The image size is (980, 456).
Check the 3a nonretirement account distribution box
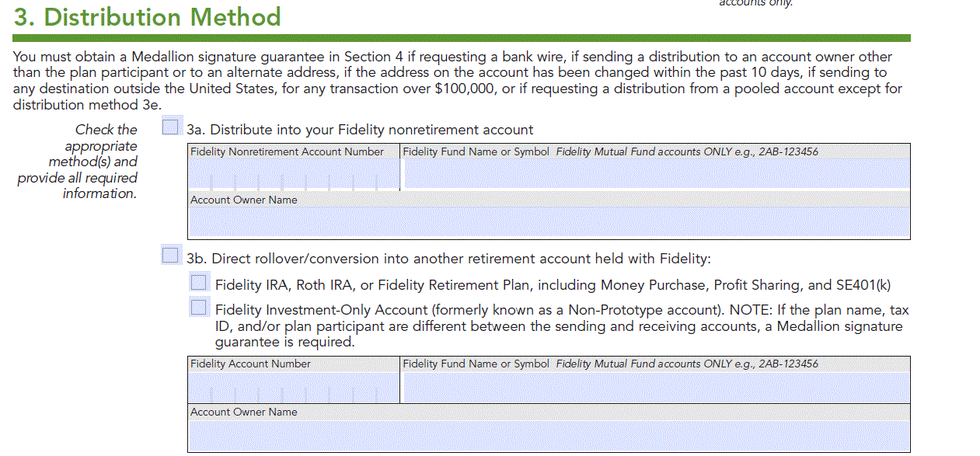(170, 127)
